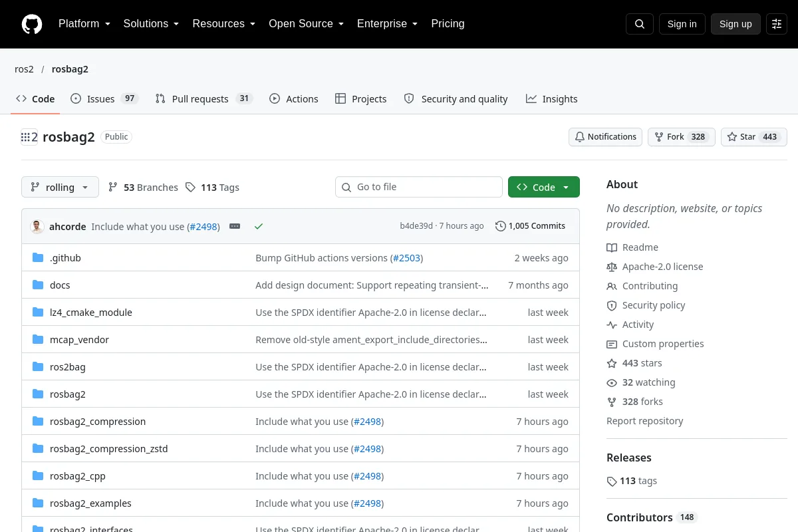Switch to Security and quality tab
The height and width of the screenshot is (532, 798).
(x=456, y=98)
